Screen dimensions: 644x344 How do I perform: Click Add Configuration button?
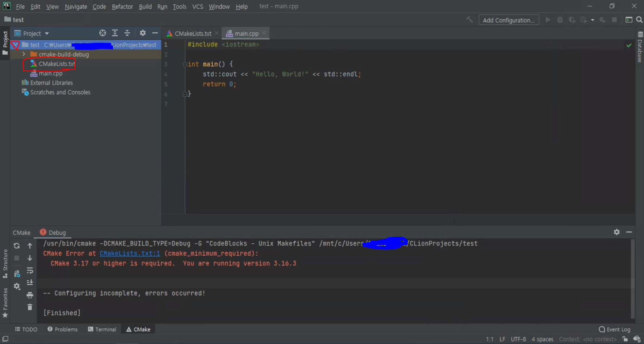pyautogui.click(x=509, y=20)
